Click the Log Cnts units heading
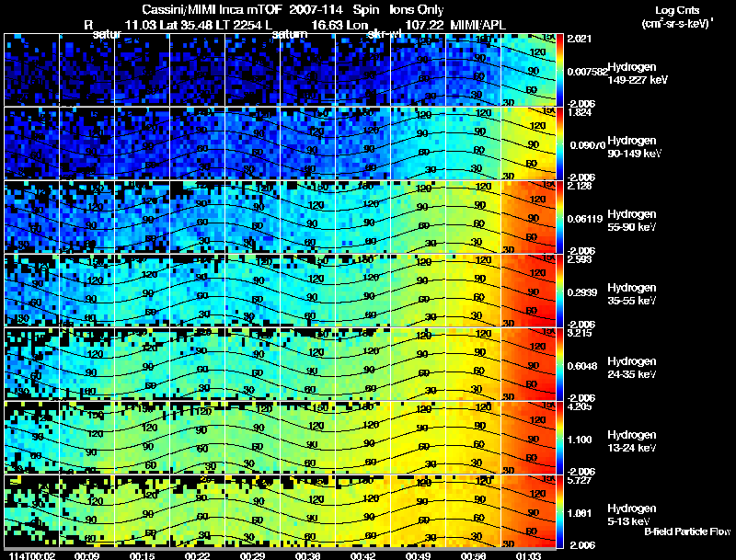Screen dimensions: 736x560 (x=677, y=10)
